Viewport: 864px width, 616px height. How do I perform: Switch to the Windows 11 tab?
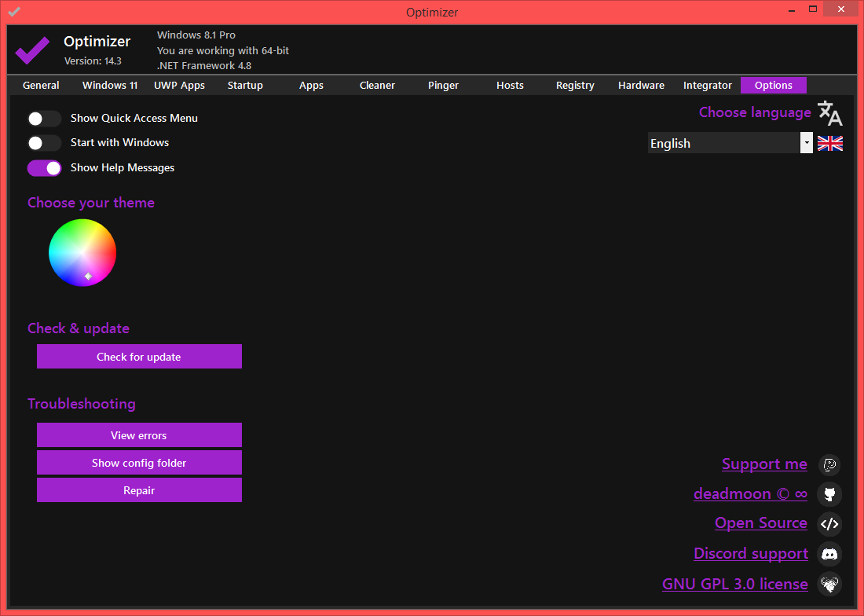(x=110, y=86)
